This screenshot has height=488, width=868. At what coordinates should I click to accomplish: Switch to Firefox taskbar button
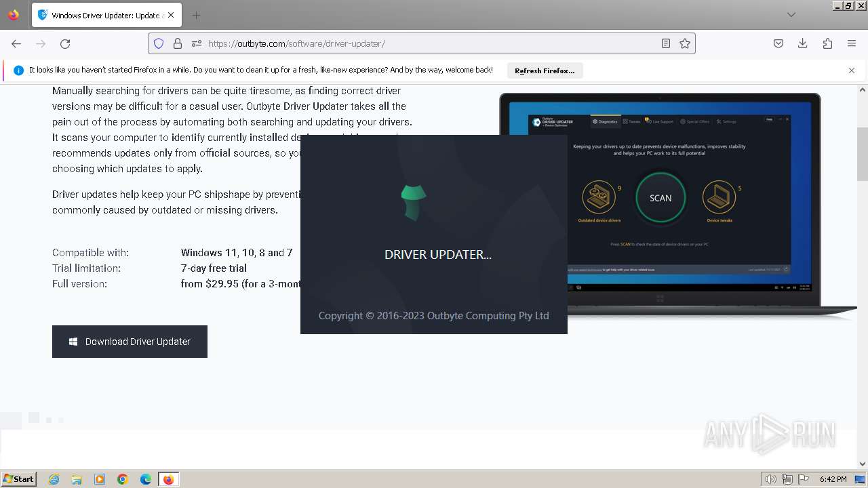pos(168,479)
